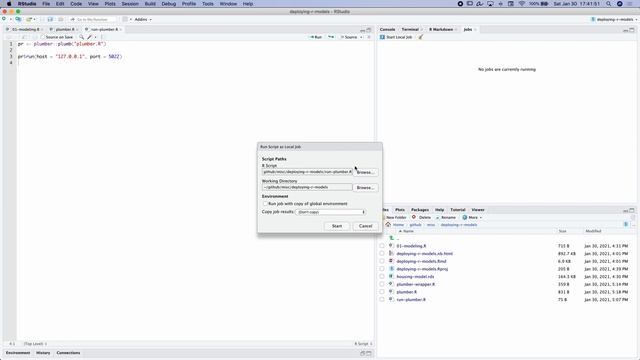Open the Addins dropdown

pyautogui.click(x=143, y=20)
